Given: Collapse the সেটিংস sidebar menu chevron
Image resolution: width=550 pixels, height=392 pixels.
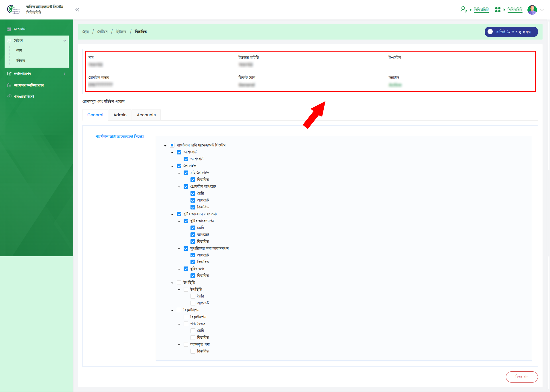Looking at the screenshot, I should click(x=65, y=41).
